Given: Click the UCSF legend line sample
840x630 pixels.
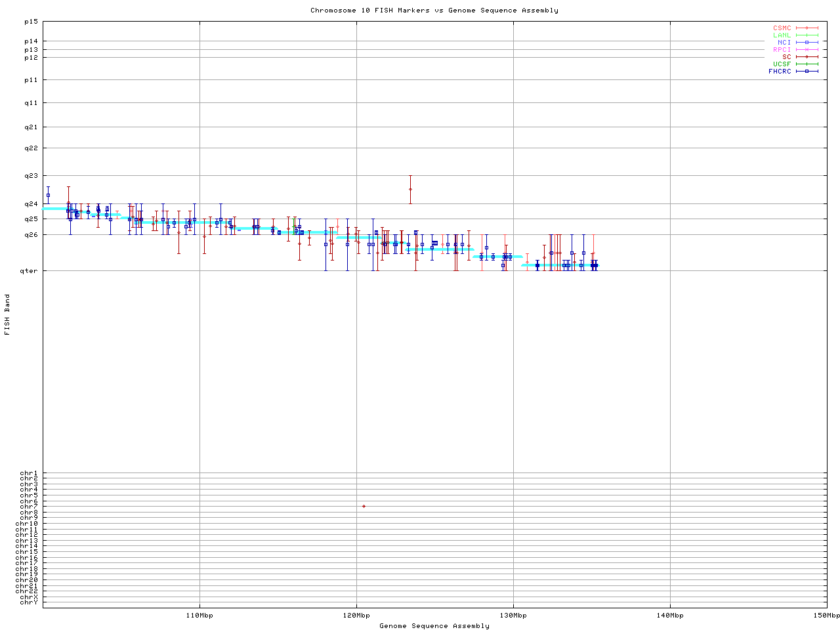Looking at the screenshot, I should tap(807, 64).
